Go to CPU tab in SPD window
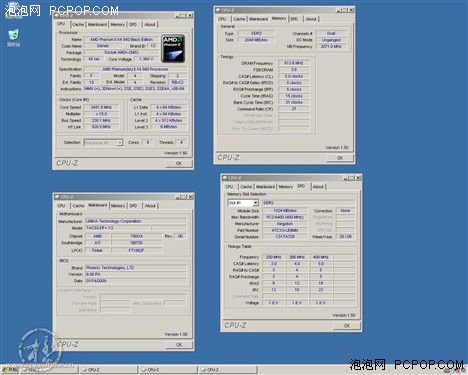This screenshot has width=468, height=375. (x=229, y=187)
